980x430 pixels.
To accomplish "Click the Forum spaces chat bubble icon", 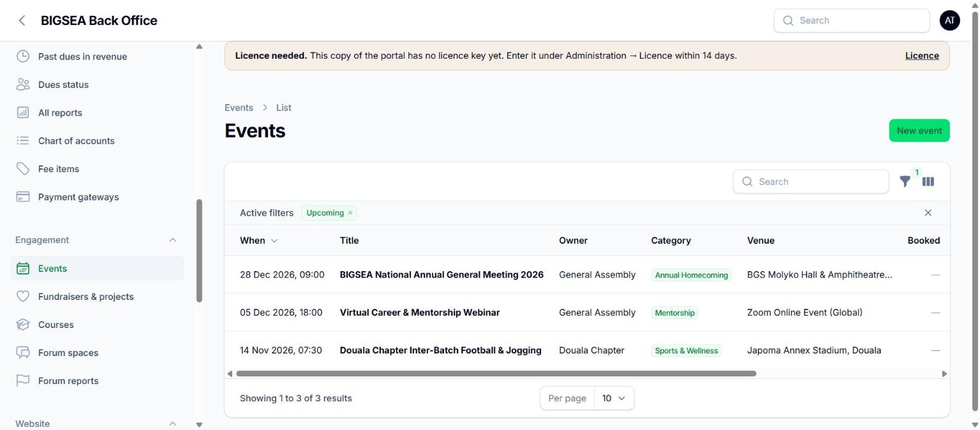I will [x=23, y=353].
